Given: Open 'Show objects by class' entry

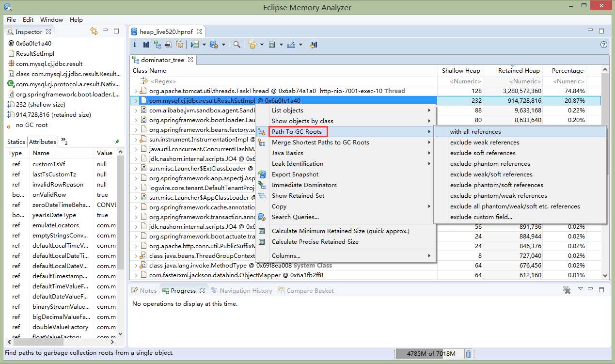Looking at the screenshot, I should 345,121.
